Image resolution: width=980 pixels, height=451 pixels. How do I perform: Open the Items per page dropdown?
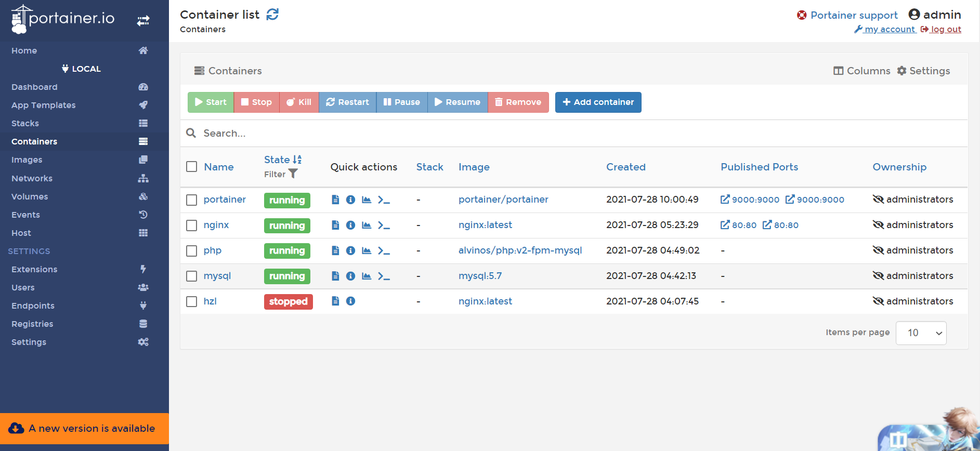click(921, 333)
